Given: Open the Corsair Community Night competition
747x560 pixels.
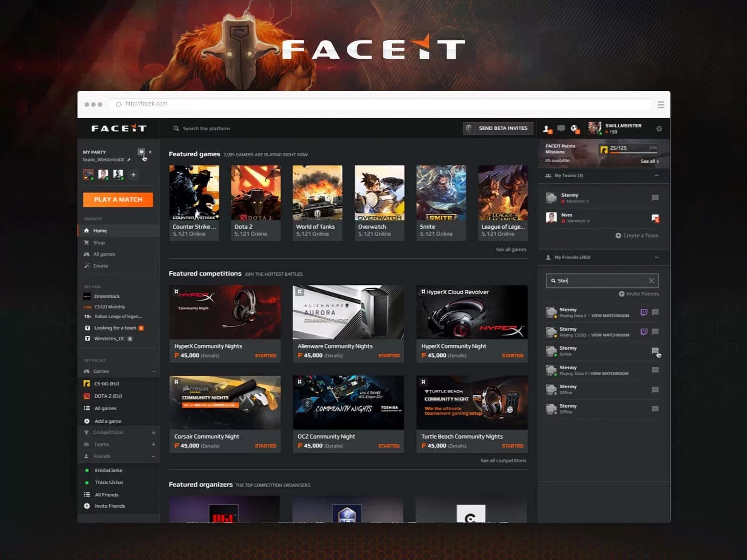Looking at the screenshot, I should pos(225,414).
